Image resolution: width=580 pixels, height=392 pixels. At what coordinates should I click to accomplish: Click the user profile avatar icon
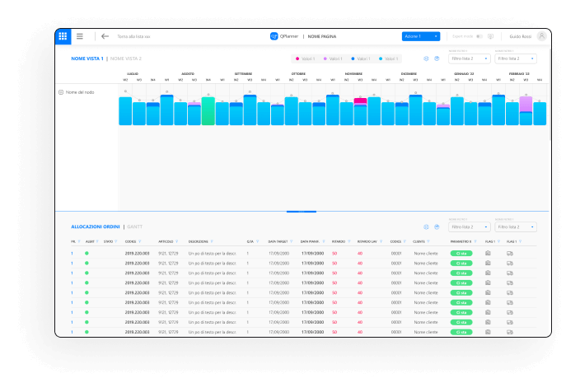tap(541, 36)
